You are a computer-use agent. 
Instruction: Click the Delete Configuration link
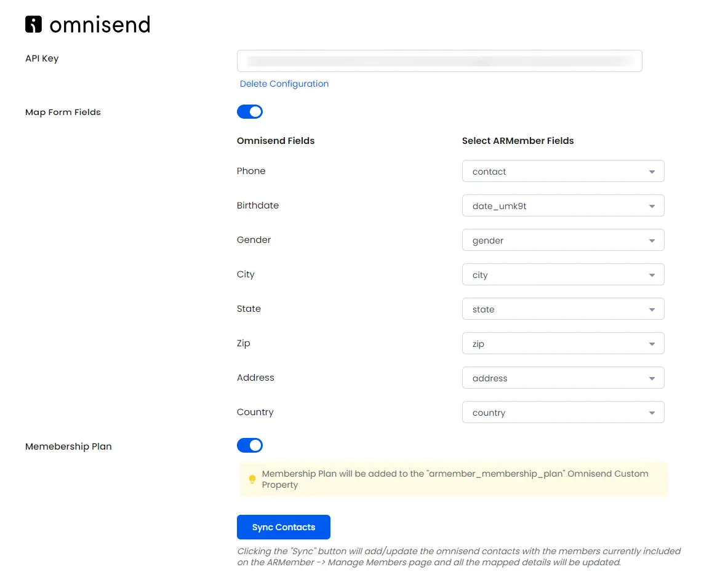tap(284, 84)
